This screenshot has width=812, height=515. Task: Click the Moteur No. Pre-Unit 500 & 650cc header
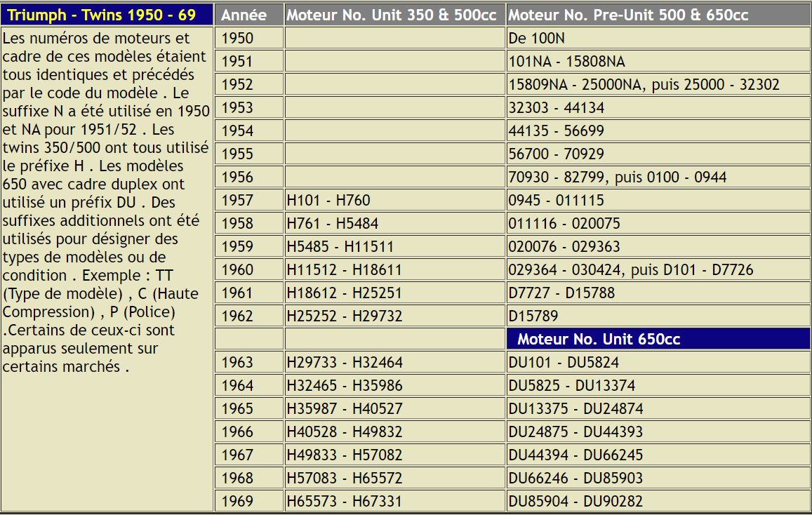[628, 15]
